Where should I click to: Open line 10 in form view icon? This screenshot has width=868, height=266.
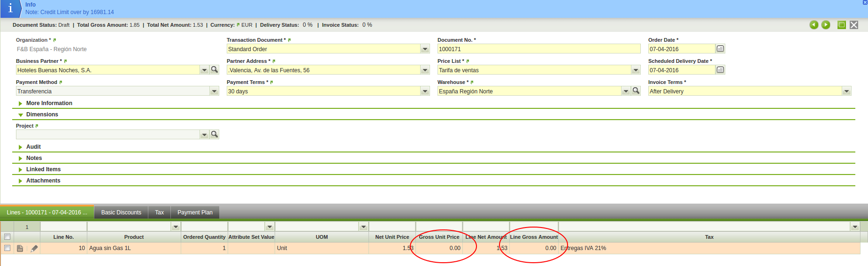[20, 249]
